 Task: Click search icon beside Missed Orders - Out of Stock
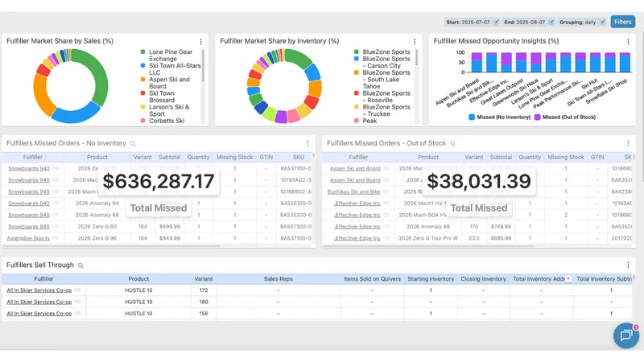coord(452,144)
